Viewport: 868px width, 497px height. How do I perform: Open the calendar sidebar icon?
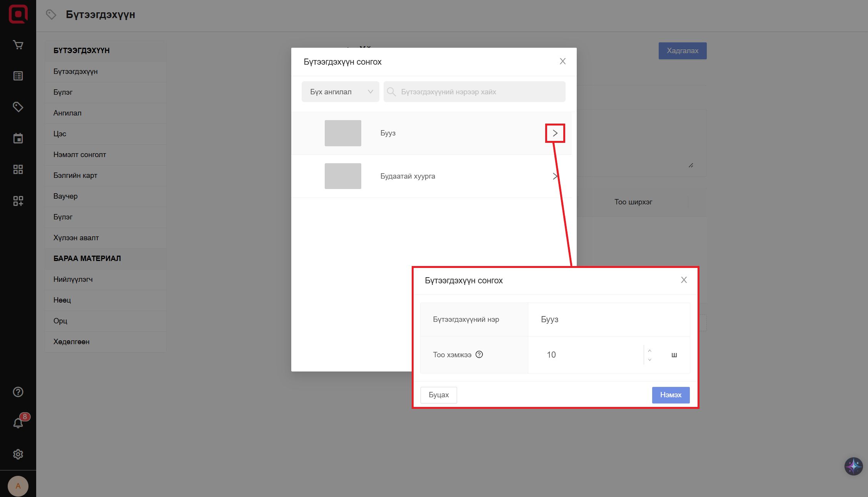18,138
